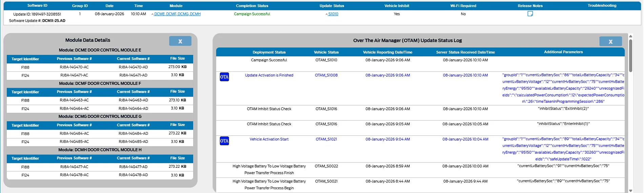Click Over The Air Manager Update Status Log title
644x193 pixels.
[407, 40]
